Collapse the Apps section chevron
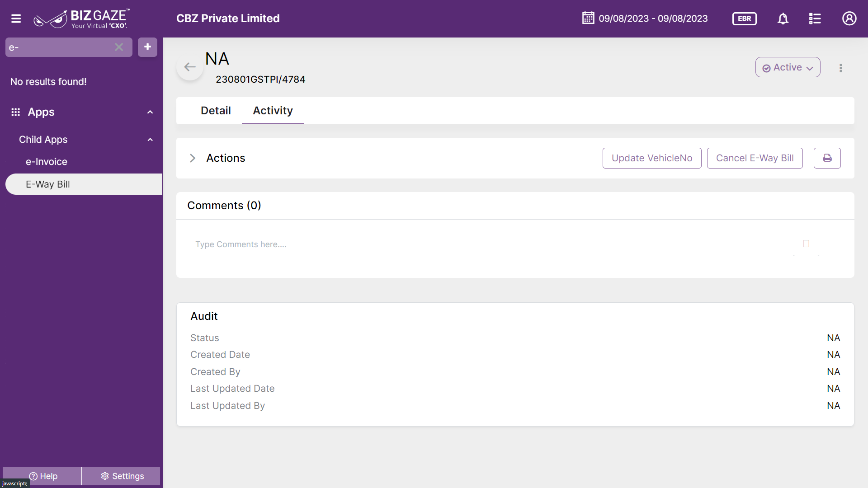Image resolution: width=868 pixels, height=488 pixels. 150,112
